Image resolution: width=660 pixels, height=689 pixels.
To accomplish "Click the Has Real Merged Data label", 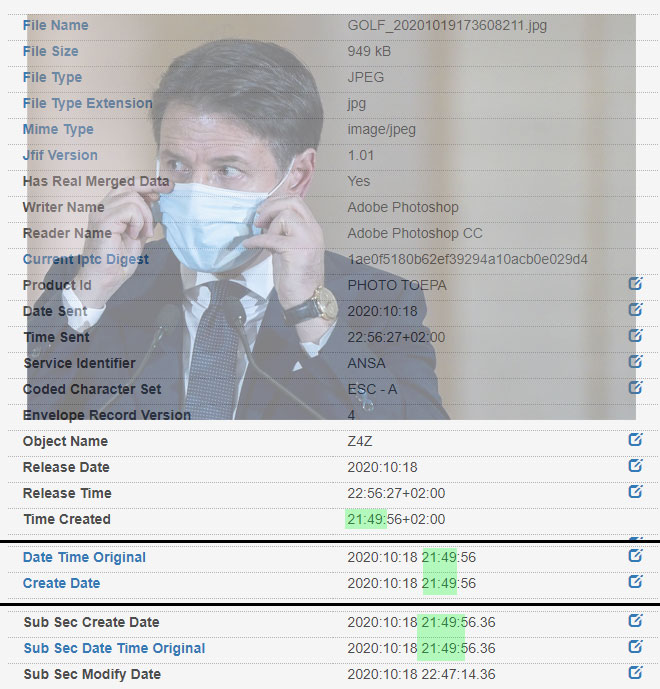I will (x=96, y=181).
